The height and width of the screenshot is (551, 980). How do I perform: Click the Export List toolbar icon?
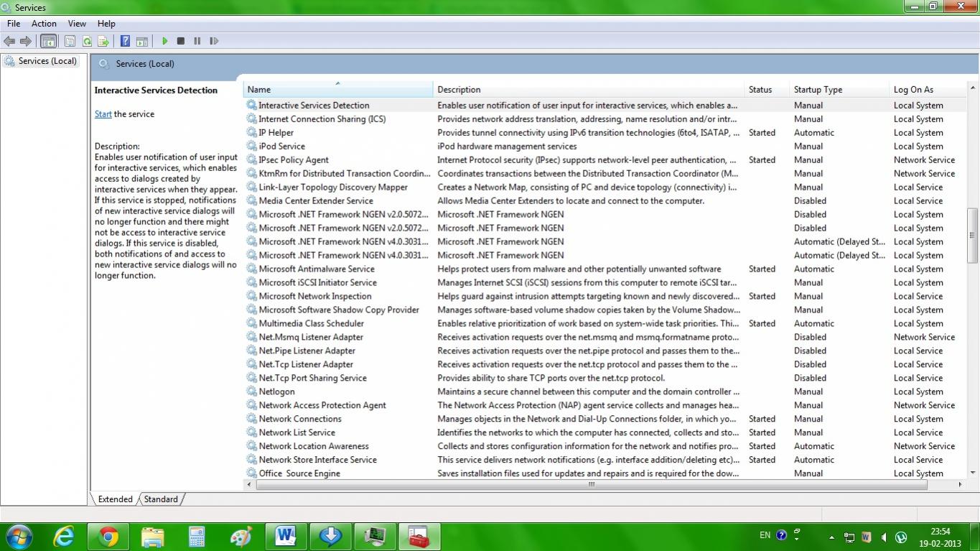[x=103, y=42]
